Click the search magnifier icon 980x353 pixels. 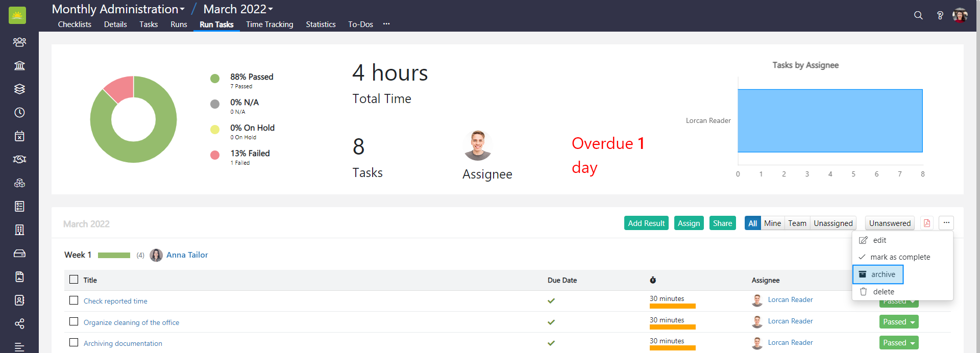(918, 15)
